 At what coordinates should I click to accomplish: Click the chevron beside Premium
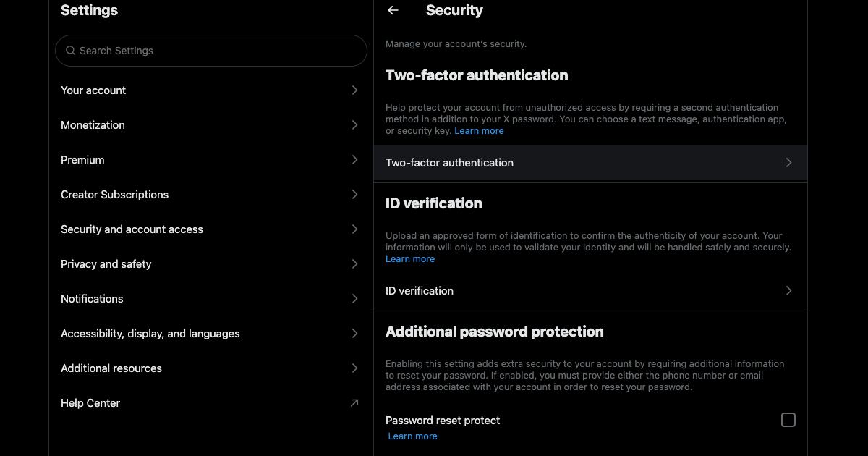tap(354, 160)
